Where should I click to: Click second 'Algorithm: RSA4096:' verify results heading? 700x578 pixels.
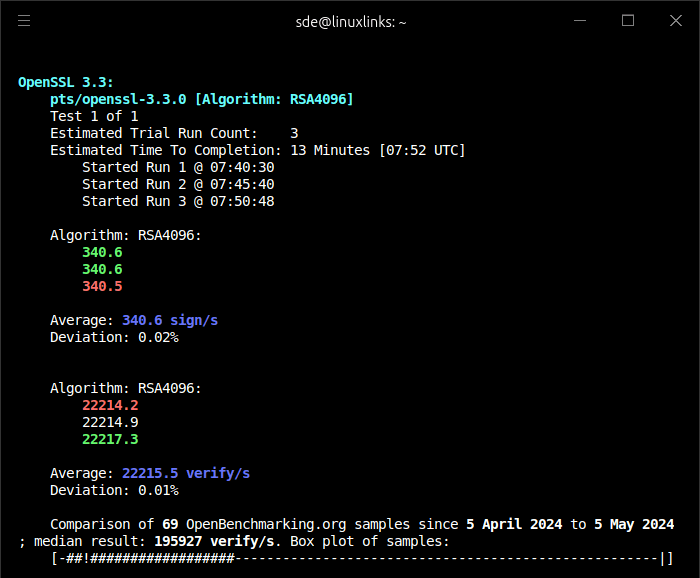coord(126,388)
